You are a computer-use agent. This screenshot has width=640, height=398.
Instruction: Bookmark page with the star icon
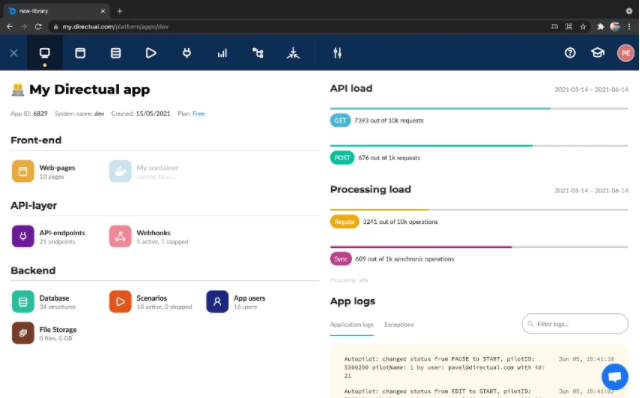point(583,27)
